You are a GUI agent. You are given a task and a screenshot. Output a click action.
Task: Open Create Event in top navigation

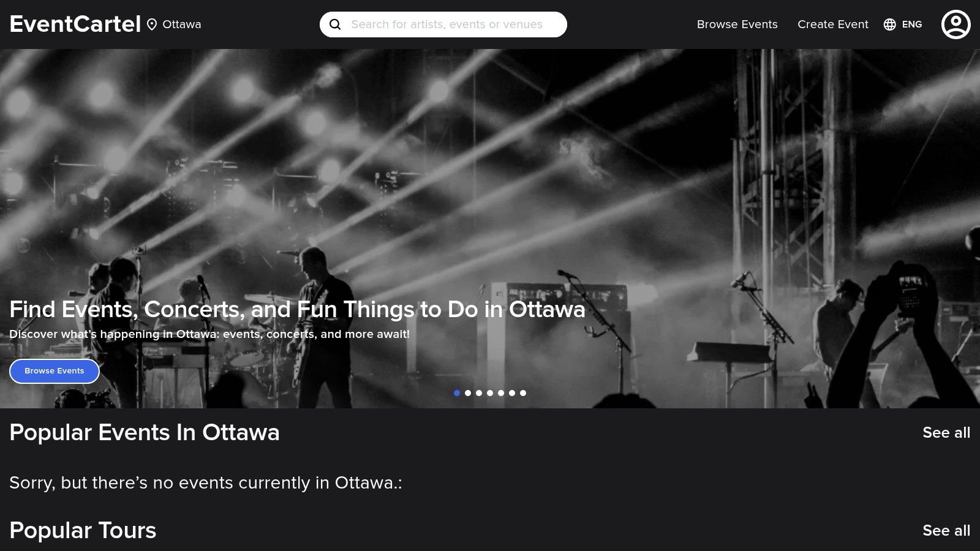(x=833, y=24)
